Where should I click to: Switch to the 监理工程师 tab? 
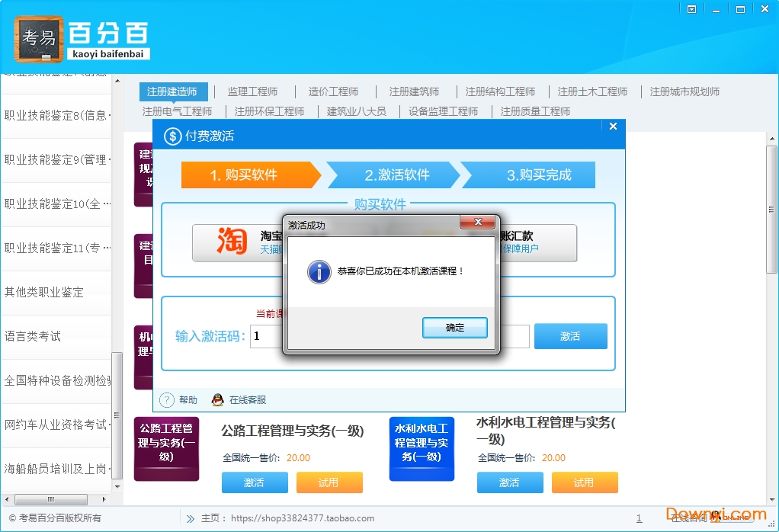coord(254,90)
